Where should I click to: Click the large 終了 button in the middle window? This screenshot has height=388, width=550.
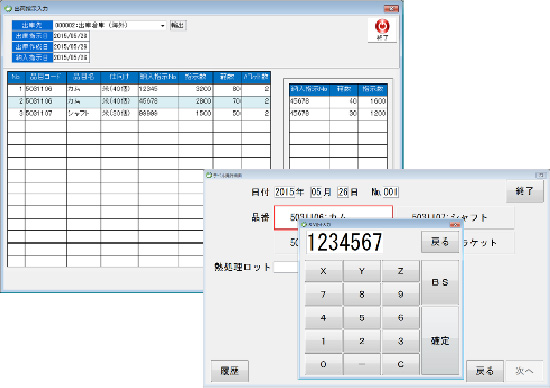click(524, 191)
